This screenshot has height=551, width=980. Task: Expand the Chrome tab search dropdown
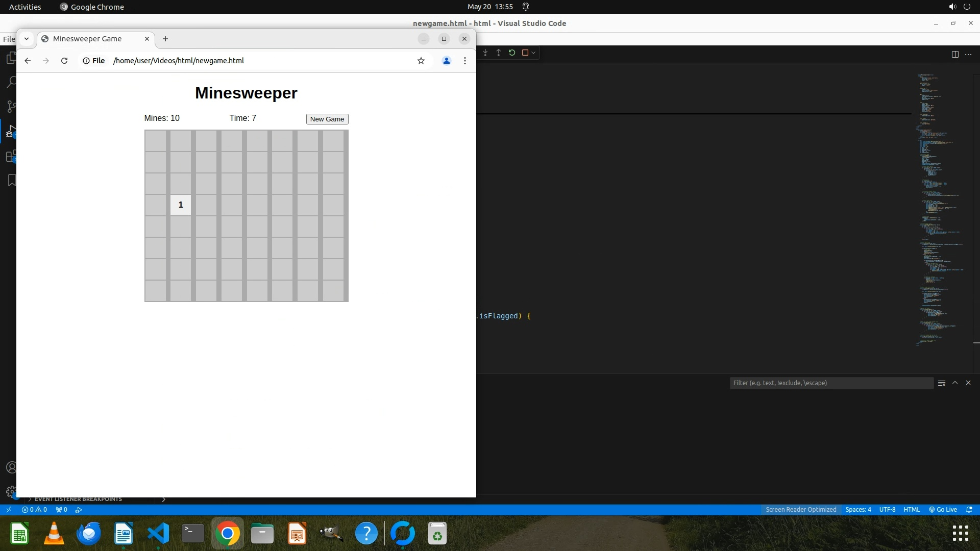point(27,39)
